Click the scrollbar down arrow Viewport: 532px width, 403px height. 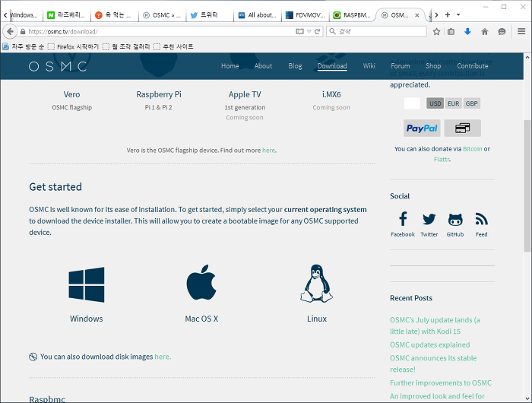click(x=527, y=398)
